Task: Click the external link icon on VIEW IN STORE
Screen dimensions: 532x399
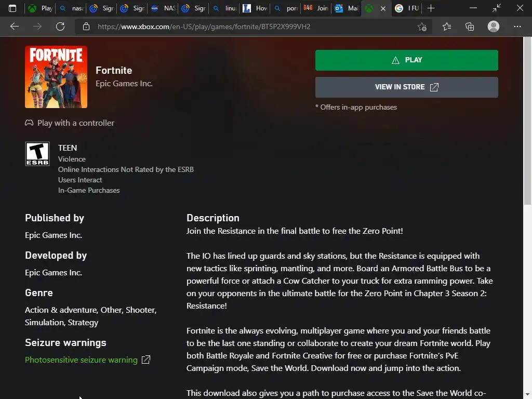Action: click(434, 87)
